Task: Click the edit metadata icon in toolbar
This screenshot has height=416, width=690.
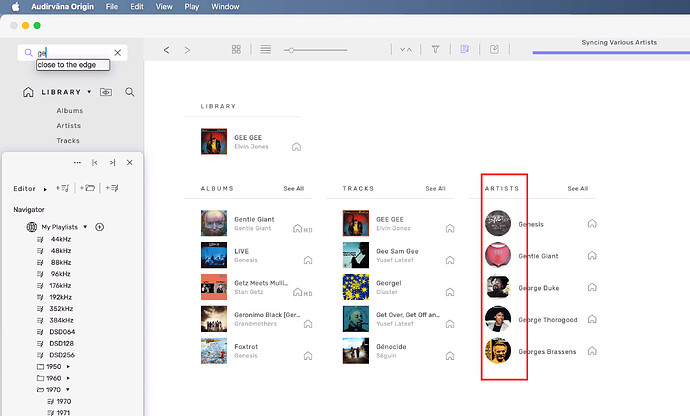Action: [494, 49]
